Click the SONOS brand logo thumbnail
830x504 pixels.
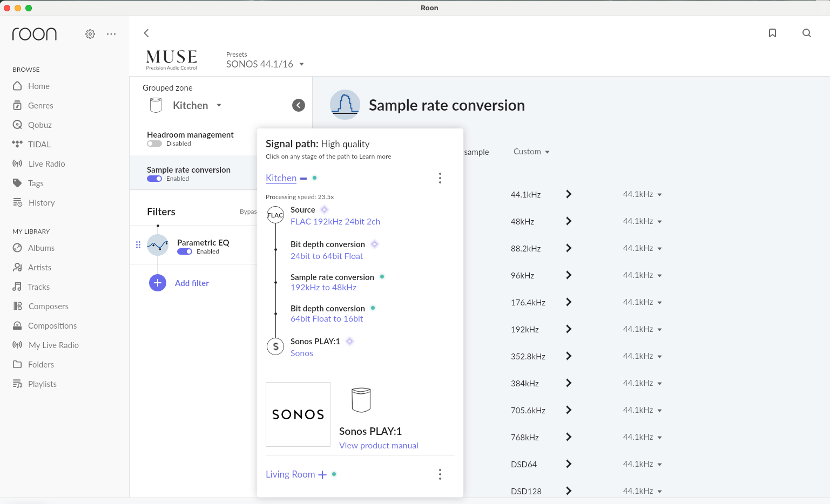[298, 414]
